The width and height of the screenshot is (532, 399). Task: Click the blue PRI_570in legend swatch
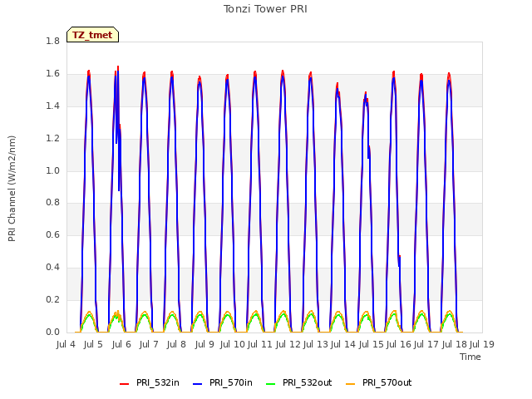[198, 384]
